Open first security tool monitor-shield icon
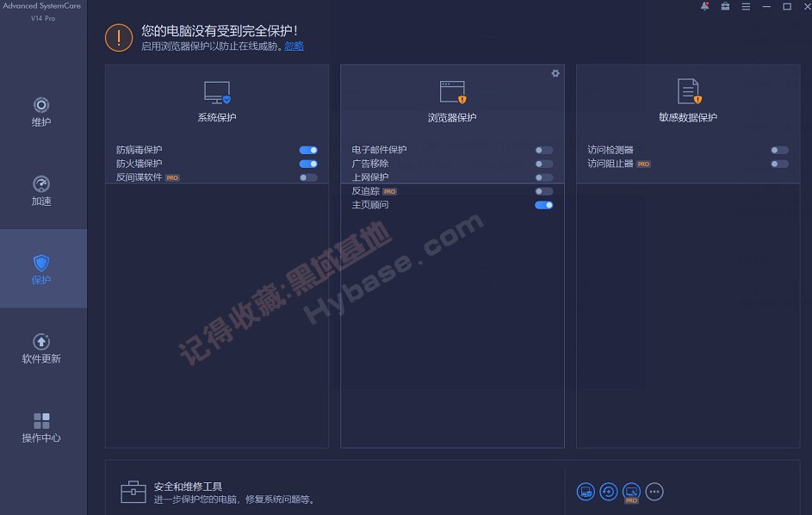 (x=586, y=492)
